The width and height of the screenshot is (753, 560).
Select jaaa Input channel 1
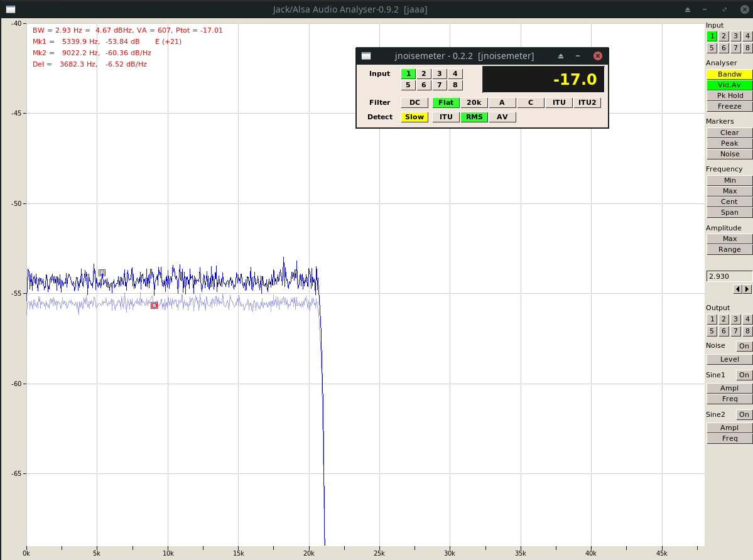pos(712,36)
